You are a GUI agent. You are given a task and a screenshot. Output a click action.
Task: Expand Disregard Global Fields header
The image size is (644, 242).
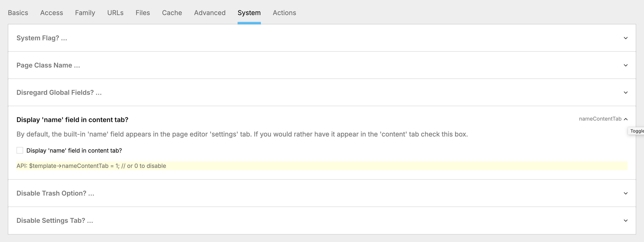pos(59,93)
